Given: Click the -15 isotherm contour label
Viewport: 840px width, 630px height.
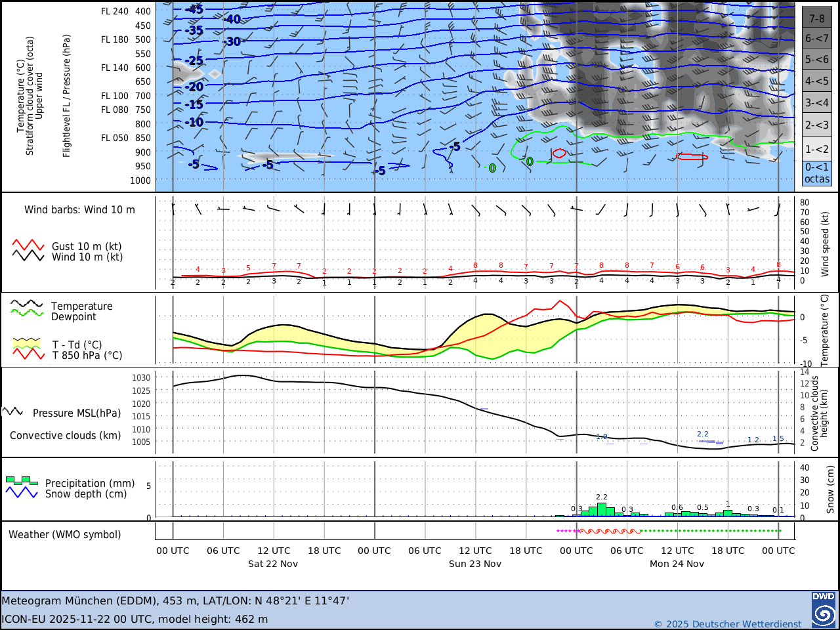Looking at the screenshot, I should [194, 104].
